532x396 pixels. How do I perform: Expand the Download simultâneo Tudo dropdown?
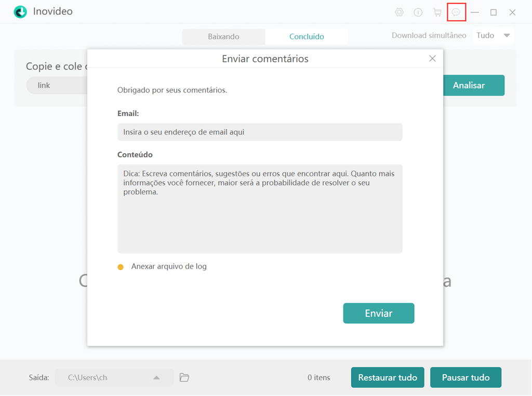pos(494,35)
